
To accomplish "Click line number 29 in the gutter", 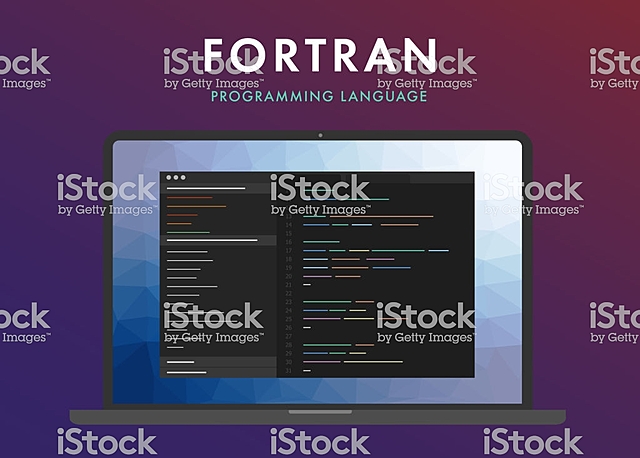I will (x=289, y=354).
